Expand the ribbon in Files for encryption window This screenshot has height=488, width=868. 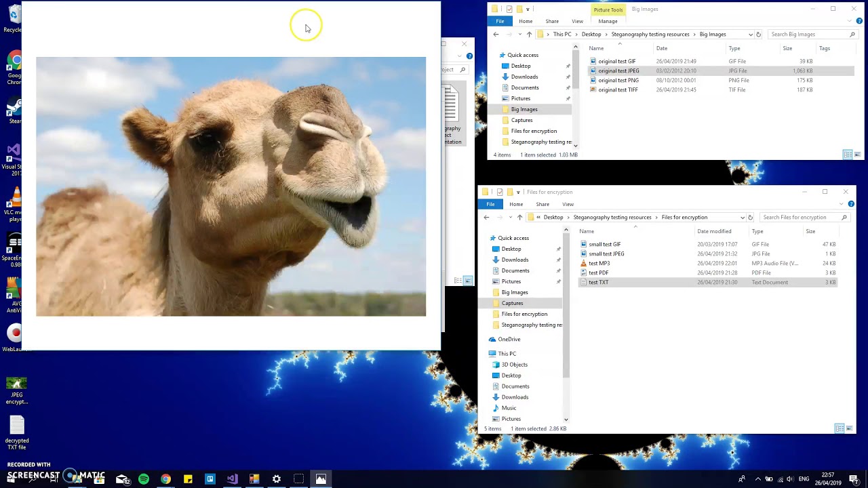pyautogui.click(x=843, y=204)
